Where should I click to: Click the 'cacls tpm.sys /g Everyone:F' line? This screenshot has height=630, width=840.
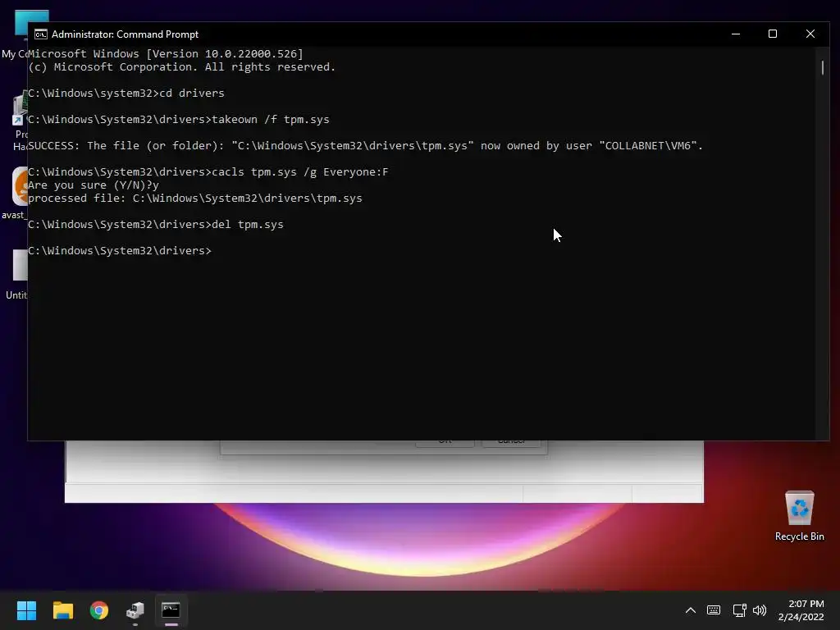point(208,172)
